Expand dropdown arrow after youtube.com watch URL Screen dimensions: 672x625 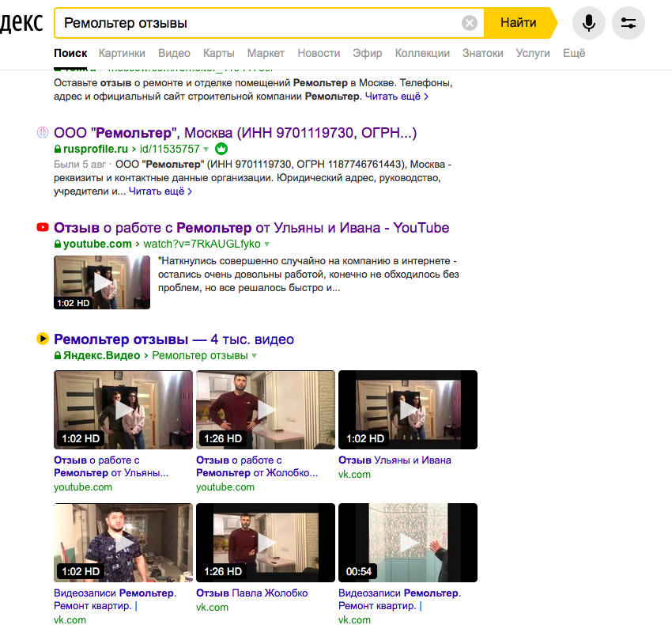[x=267, y=244]
